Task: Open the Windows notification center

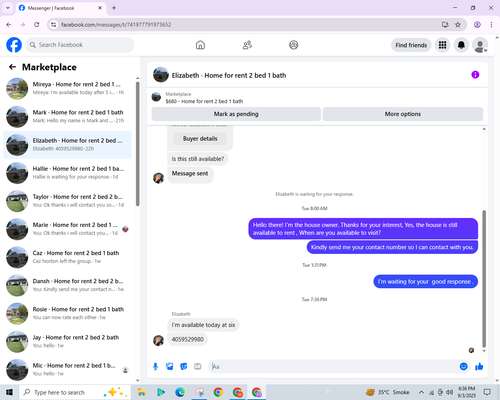Action: [487, 392]
